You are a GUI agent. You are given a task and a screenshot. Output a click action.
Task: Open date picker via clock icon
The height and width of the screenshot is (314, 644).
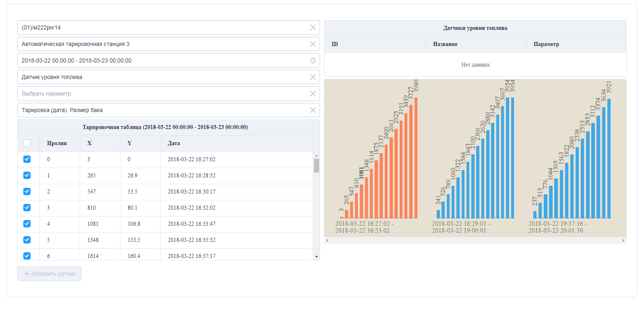point(313,60)
